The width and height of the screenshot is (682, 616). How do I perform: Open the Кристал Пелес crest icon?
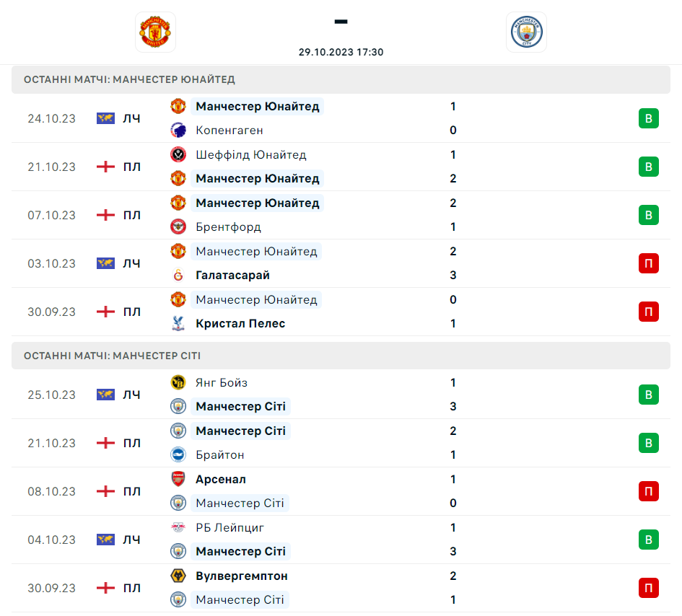(178, 323)
